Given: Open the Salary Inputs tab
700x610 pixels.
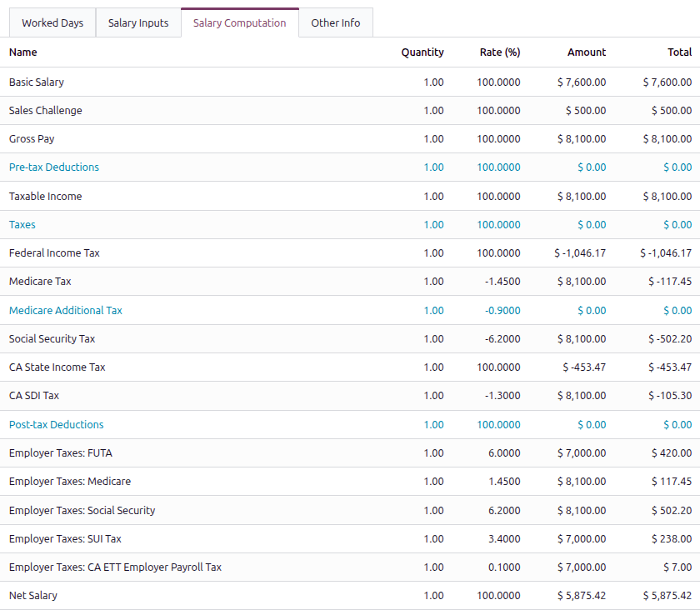Looking at the screenshot, I should tap(138, 22).
